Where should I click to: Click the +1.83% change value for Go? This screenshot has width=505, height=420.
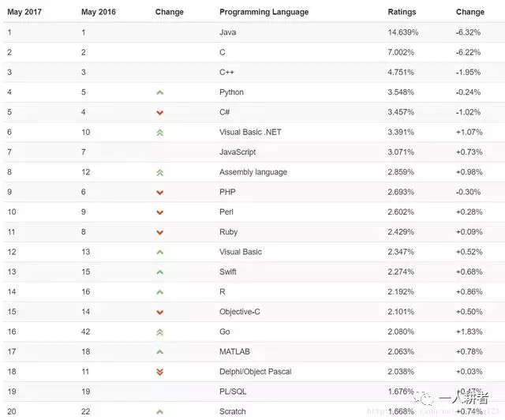(469, 332)
